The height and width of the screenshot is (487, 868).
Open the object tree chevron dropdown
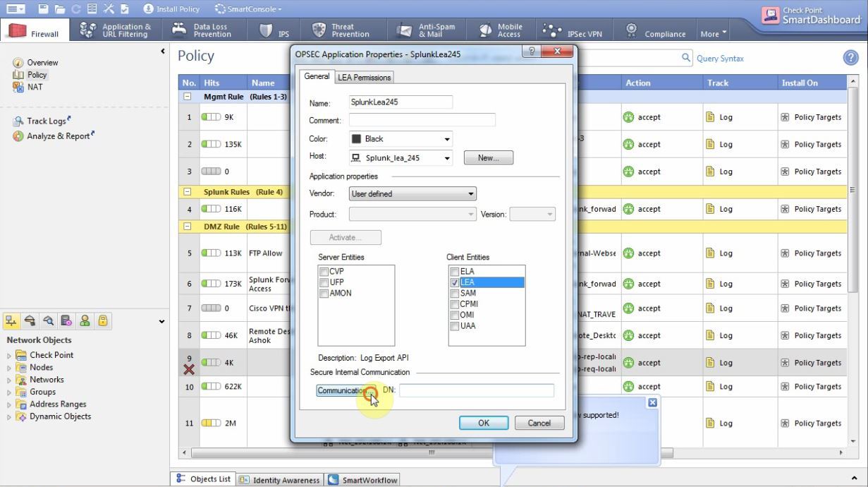(x=163, y=322)
